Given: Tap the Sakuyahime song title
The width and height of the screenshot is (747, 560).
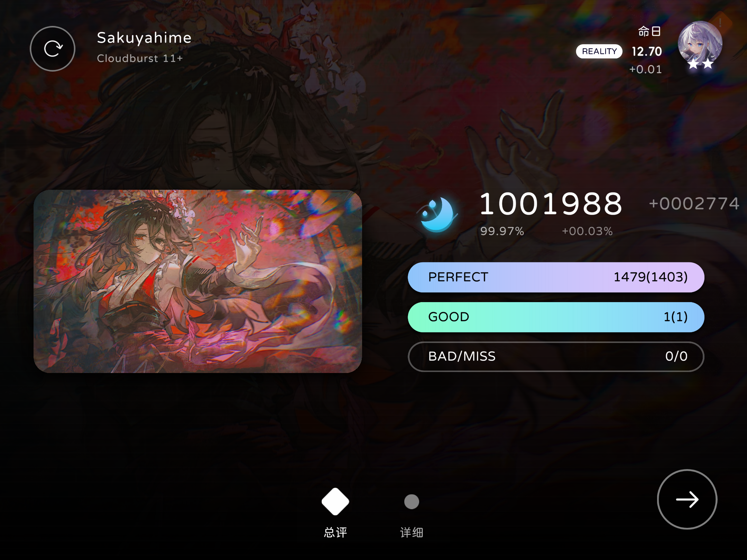Looking at the screenshot, I should [144, 38].
